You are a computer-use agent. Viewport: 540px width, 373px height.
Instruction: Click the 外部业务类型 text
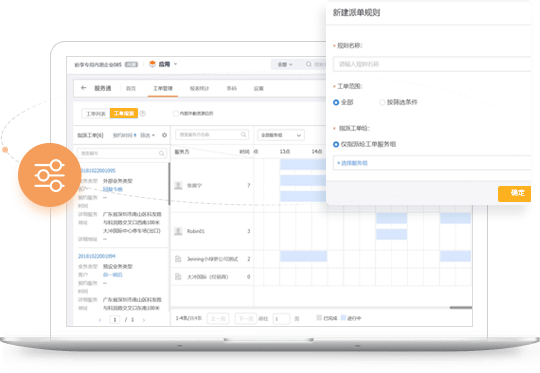tap(118, 181)
